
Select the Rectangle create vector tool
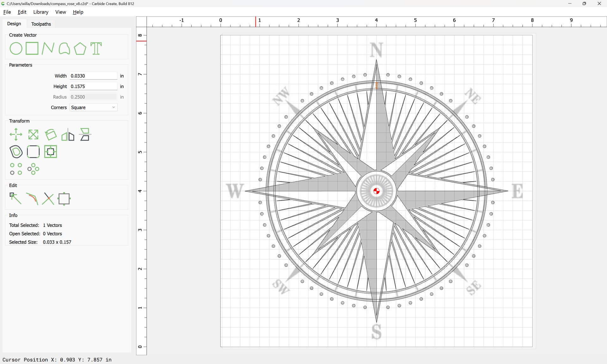32,49
